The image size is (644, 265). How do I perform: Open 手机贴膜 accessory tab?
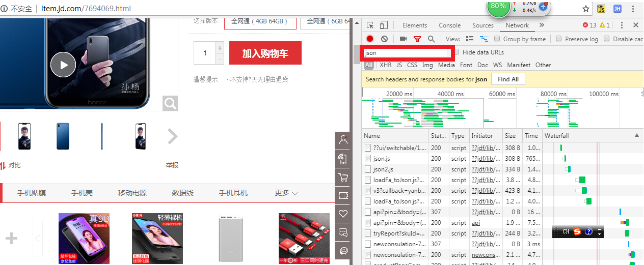32,193
